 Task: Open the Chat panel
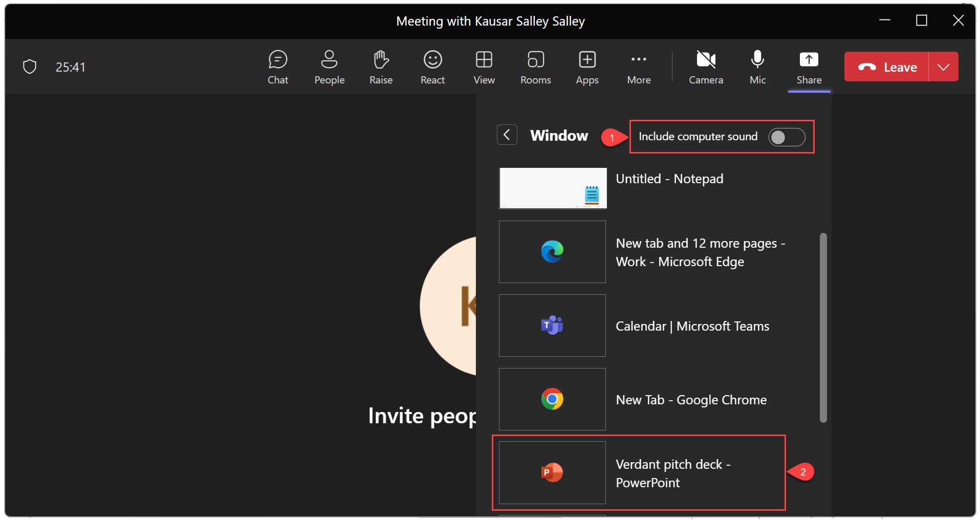tap(277, 67)
